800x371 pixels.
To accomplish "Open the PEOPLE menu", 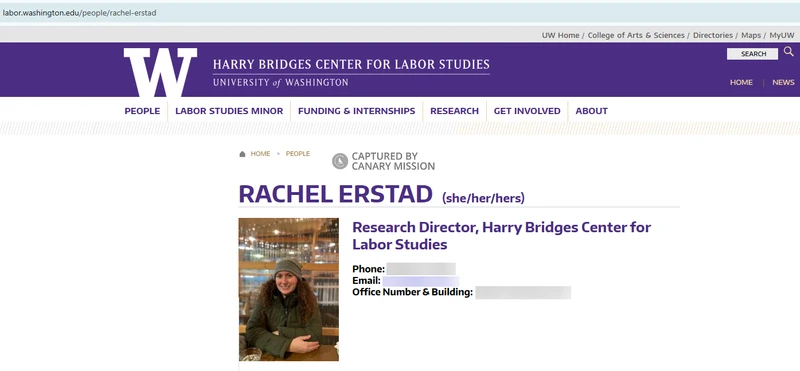I will pos(142,111).
